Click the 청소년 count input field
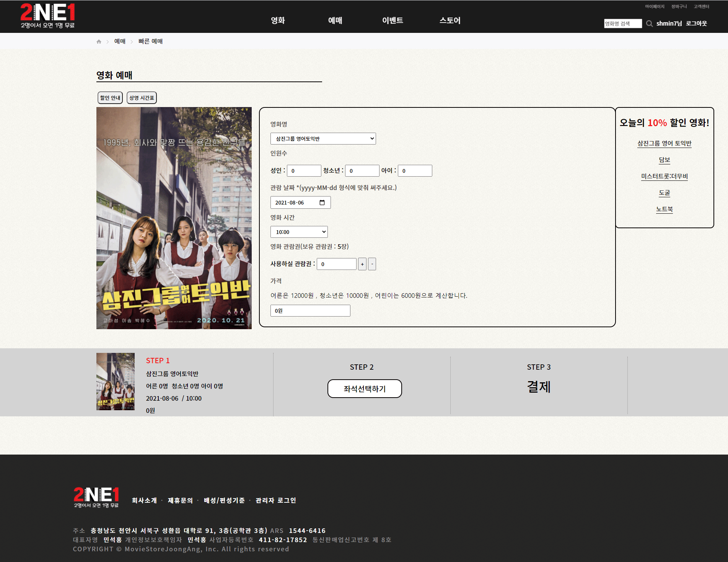Screen dimensions: 728x562 click(x=362, y=171)
